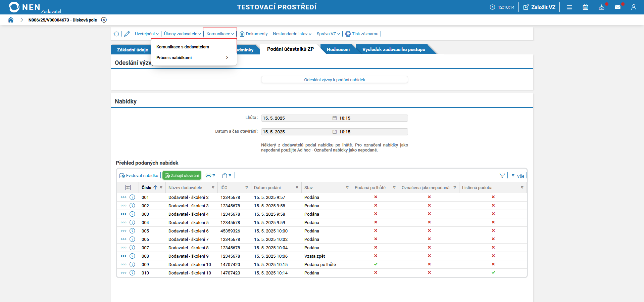The image size is (644, 302).
Task: Click the refresh icon in toolbar
Action: tap(116, 34)
